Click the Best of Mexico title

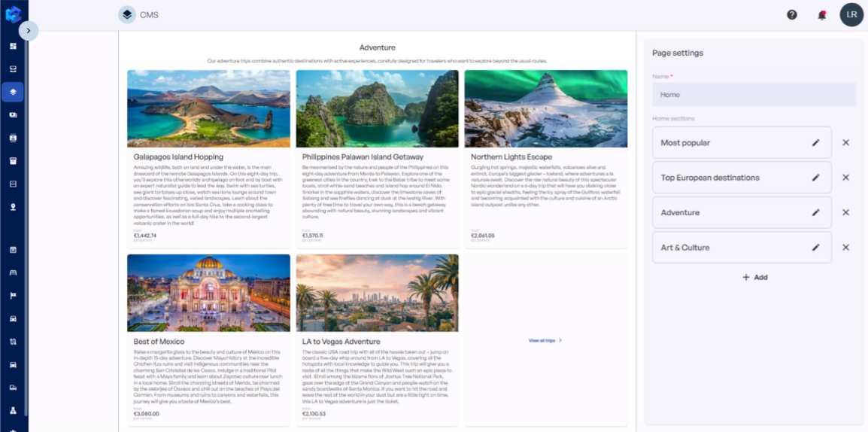click(x=159, y=342)
